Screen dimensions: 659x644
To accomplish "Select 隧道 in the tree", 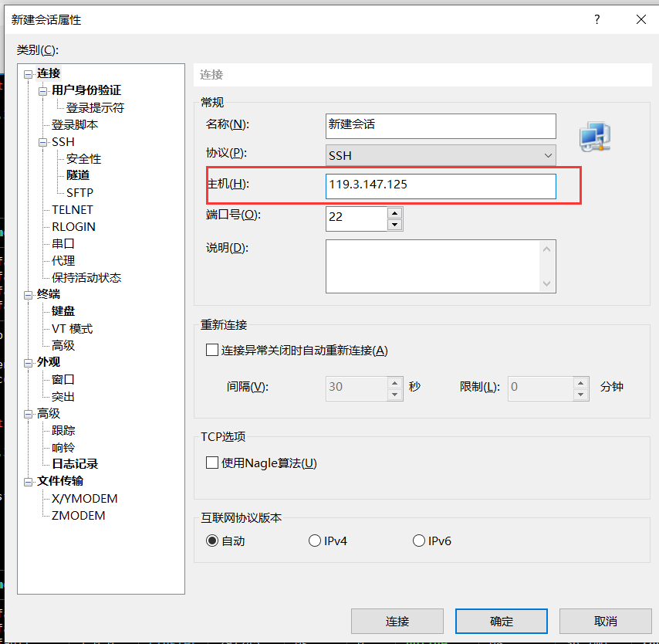I will [78, 175].
